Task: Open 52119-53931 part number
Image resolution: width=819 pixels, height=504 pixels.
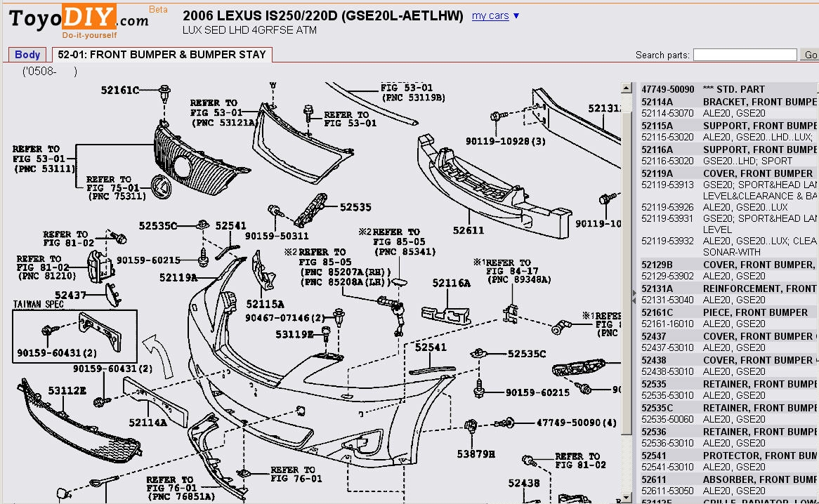Action: [x=667, y=218]
